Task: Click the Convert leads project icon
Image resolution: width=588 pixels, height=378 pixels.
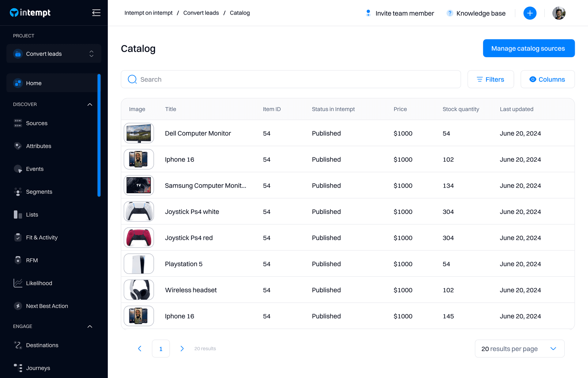Action: (18, 54)
